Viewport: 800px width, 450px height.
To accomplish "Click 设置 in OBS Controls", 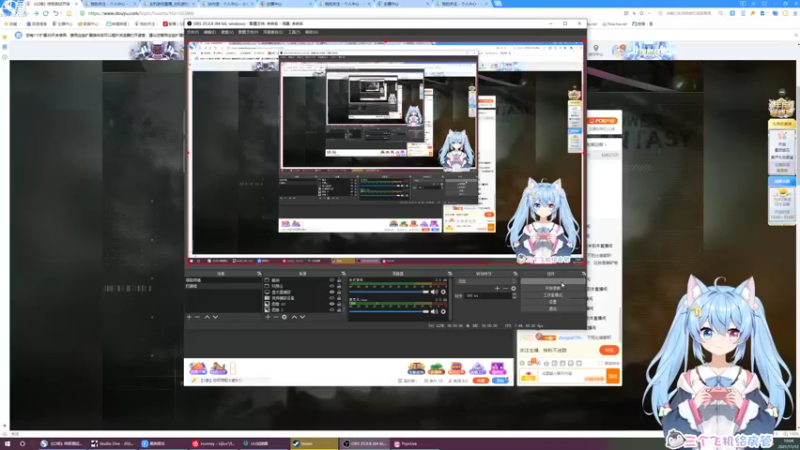I will 553,302.
